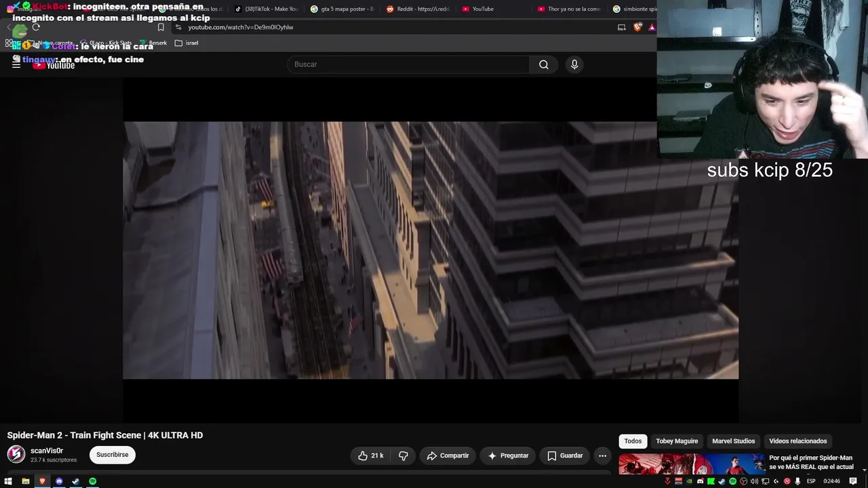This screenshot has height=488, width=868.
Task: Open the YouTube guide hamburger menu
Action: click(x=16, y=64)
